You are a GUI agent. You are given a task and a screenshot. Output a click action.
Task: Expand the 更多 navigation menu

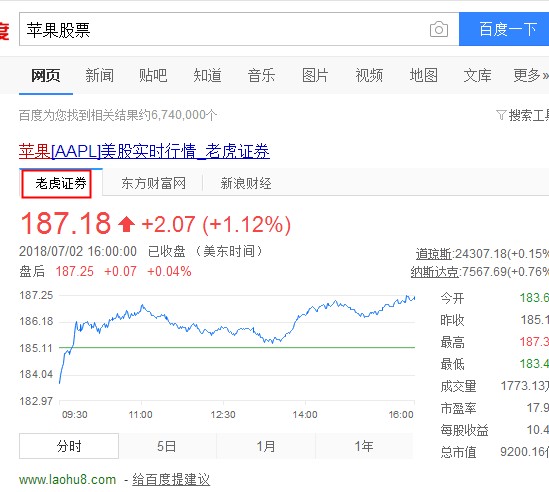point(531,75)
